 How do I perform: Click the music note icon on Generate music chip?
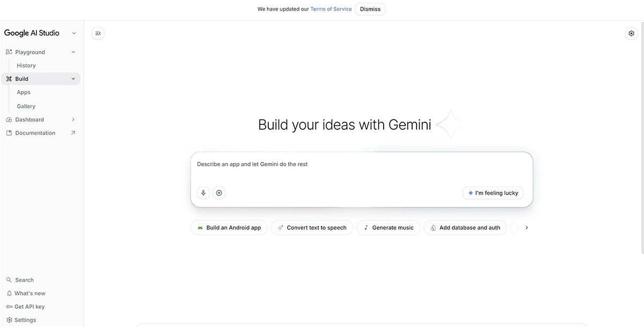click(x=366, y=228)
